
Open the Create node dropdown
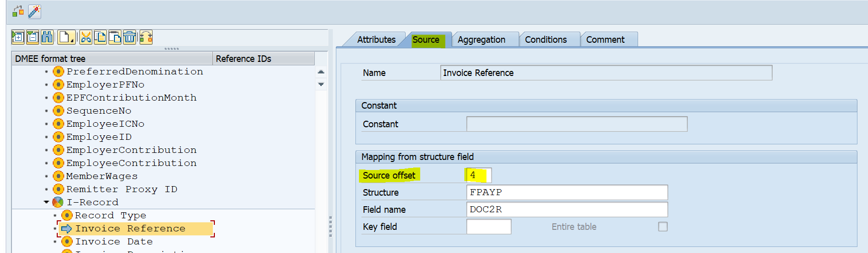coord(66,37)
